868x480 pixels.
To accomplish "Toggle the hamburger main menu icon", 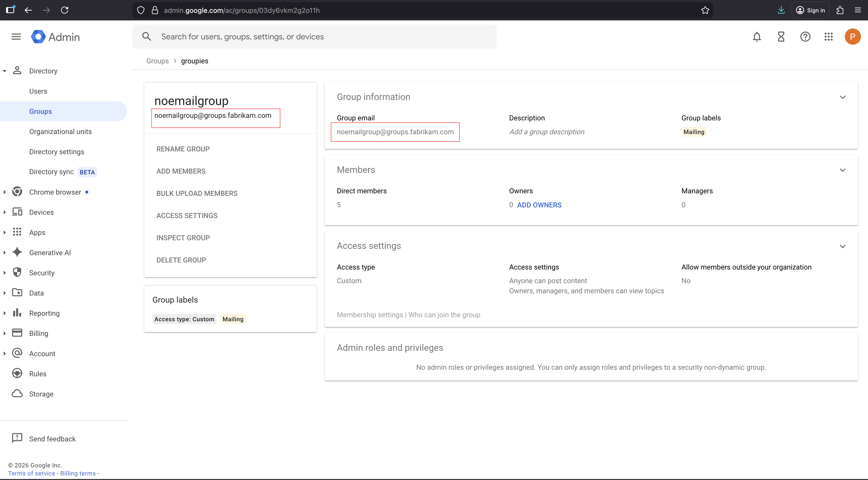I will coord(16,36).
